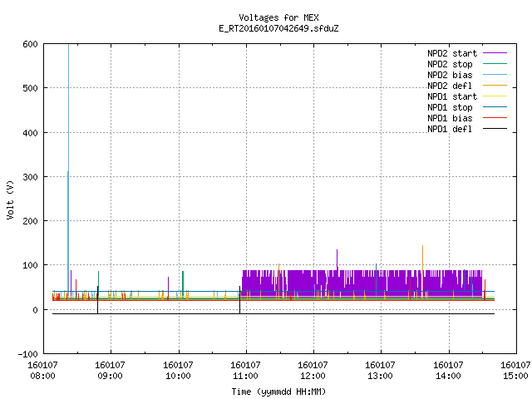Click the chart title 'Voltages for MEX'
The height and width of the screenshot is (399, 532).
click(x=278, y=17)
